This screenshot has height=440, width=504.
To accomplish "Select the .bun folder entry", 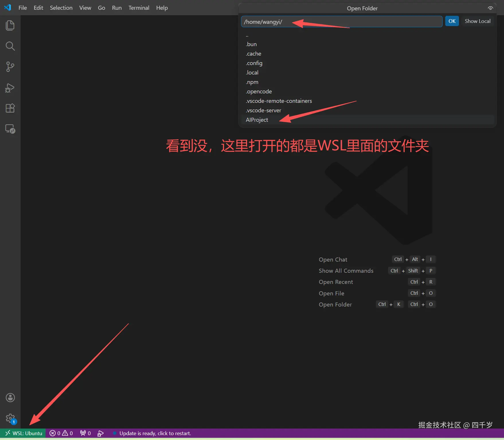I will click(367, 44).
